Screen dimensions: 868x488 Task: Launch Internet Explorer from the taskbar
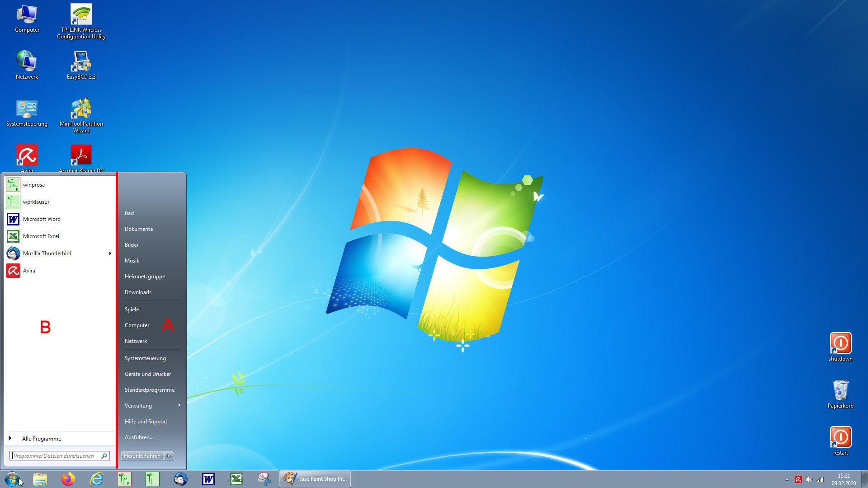pos(96,479)
